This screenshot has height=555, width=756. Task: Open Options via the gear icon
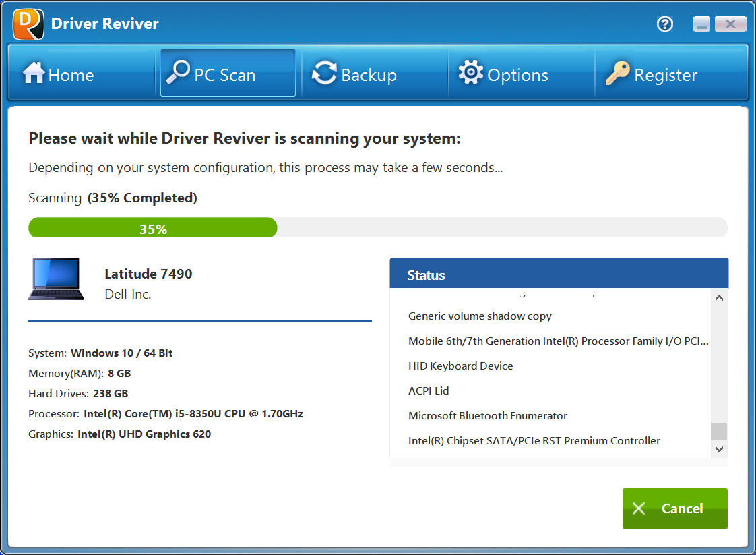[x=471, y=73]
